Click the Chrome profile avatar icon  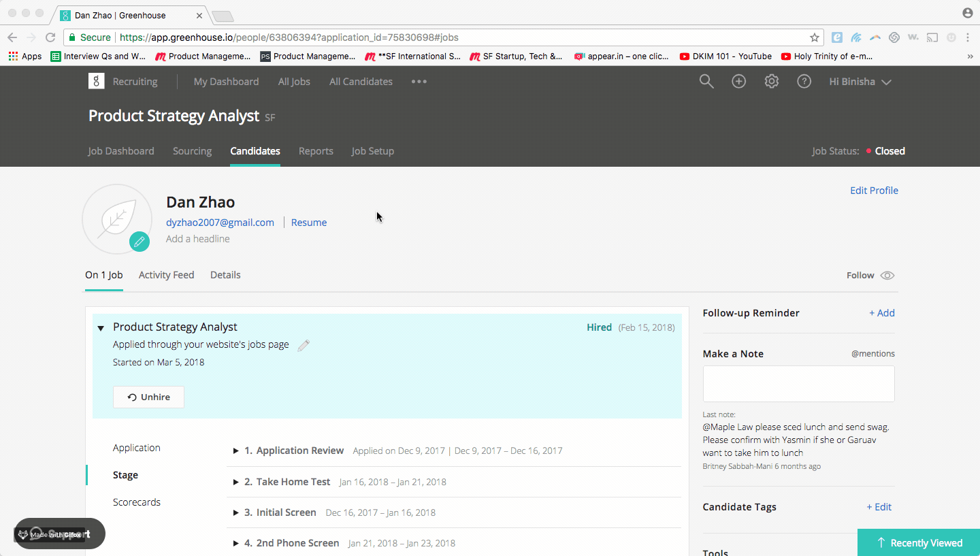(968, 13)
